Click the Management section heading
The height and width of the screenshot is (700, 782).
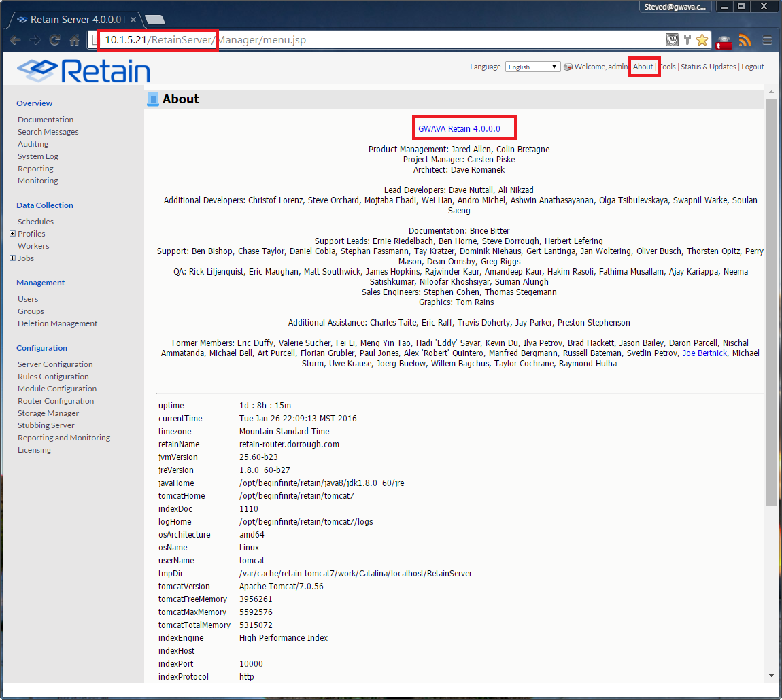coord(40,283)
